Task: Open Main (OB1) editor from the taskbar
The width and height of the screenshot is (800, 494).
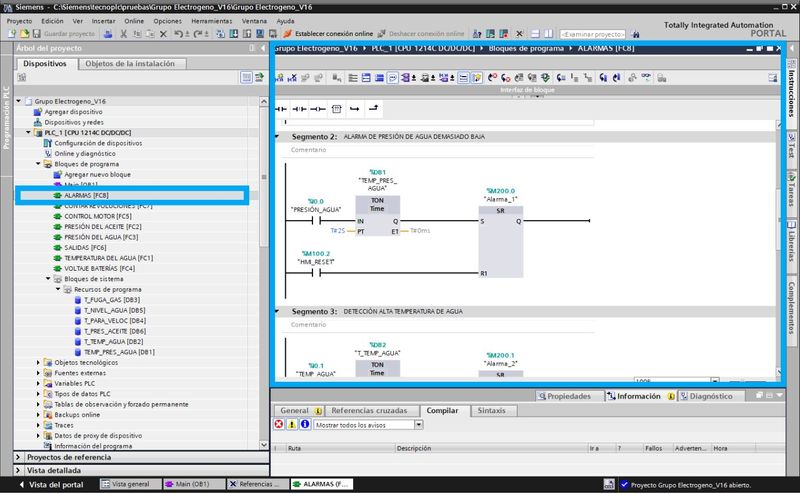Action: [193, 484]
